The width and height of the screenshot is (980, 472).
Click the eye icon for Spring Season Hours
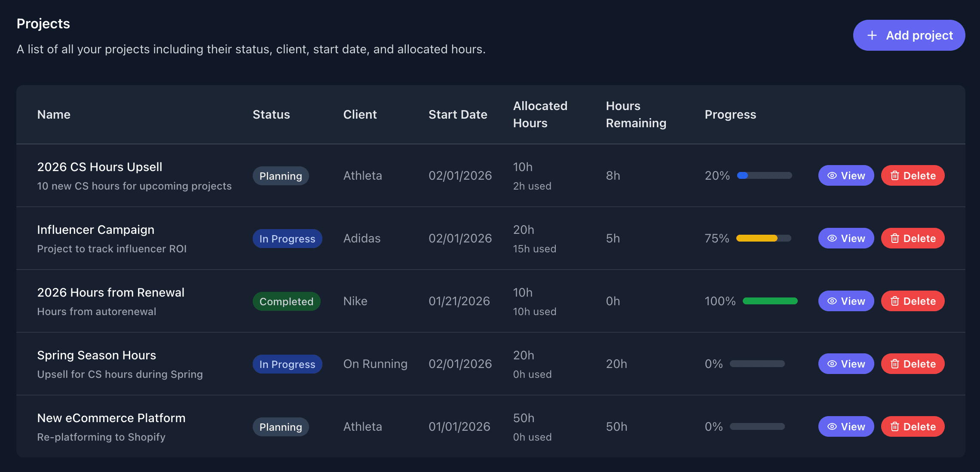832,364
